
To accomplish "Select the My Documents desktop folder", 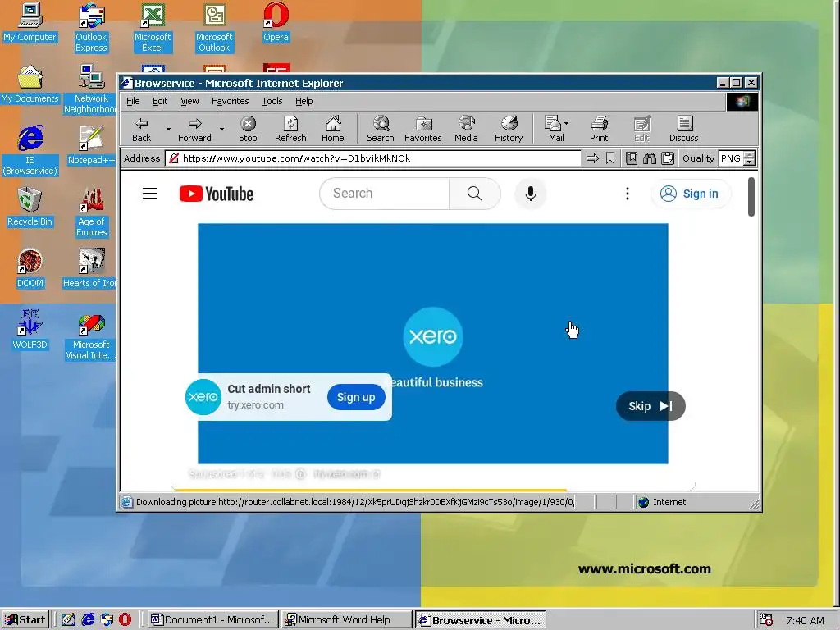I will pyautogui.click(x=30, y=84).
